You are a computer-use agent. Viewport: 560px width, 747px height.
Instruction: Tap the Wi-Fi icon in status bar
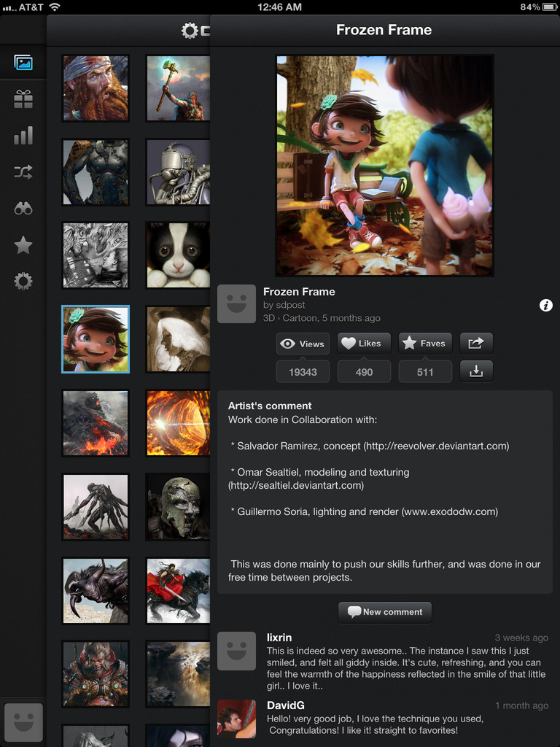[55, 7]
